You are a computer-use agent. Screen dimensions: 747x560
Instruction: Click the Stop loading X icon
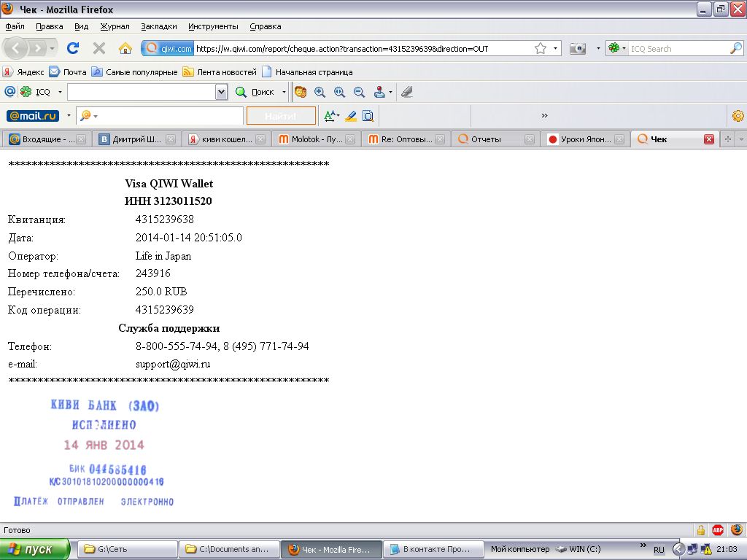98,48
